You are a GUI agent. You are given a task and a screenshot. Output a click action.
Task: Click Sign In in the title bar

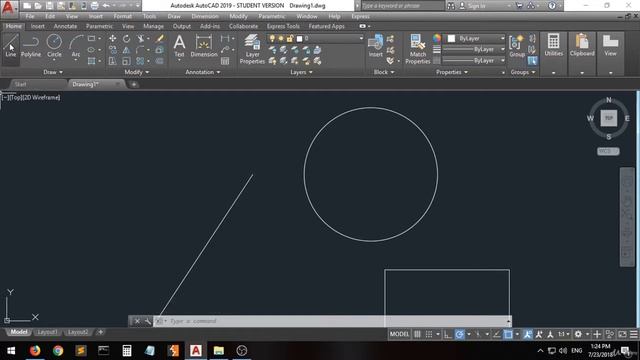tap(476, 6)
